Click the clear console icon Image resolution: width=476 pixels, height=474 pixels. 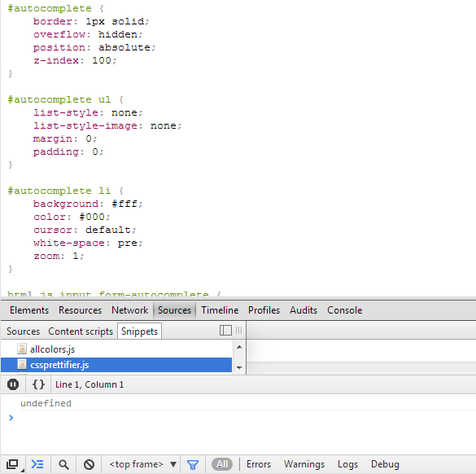coord(89,464)
